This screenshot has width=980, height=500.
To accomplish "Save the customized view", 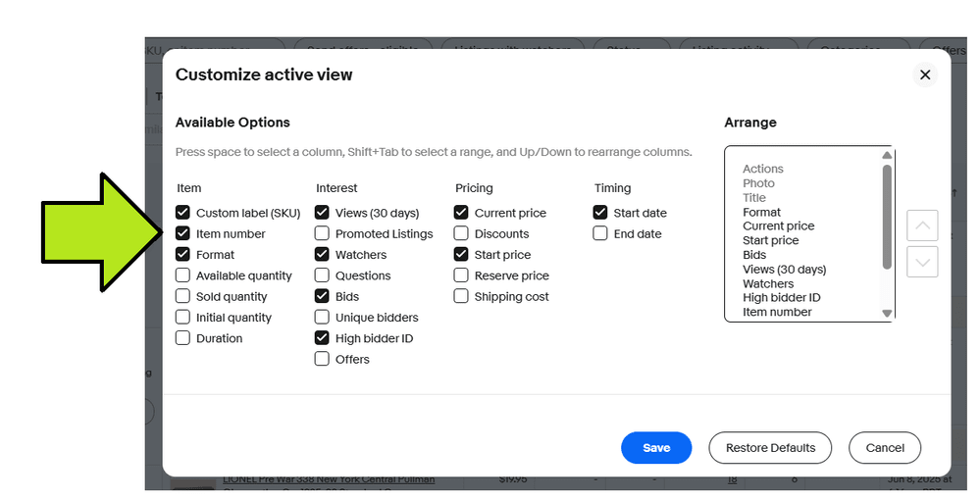I will 656,447.
